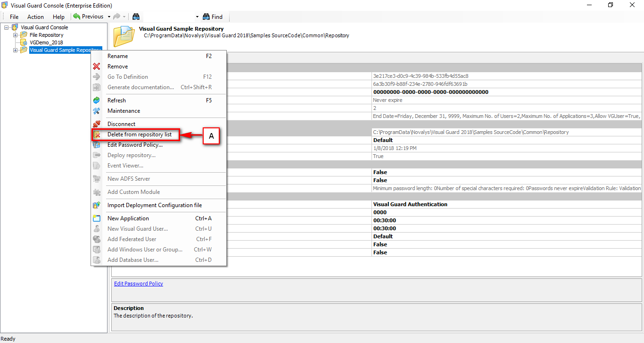Select Delete from repository list
644x343 pixels.
[x=159, y=134]
